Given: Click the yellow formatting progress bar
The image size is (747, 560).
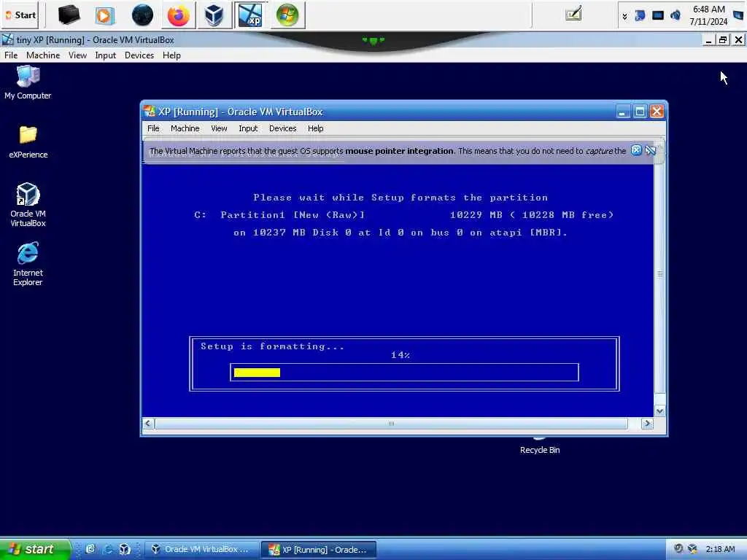Looking at the screenshot, I should tap(257, 373).
